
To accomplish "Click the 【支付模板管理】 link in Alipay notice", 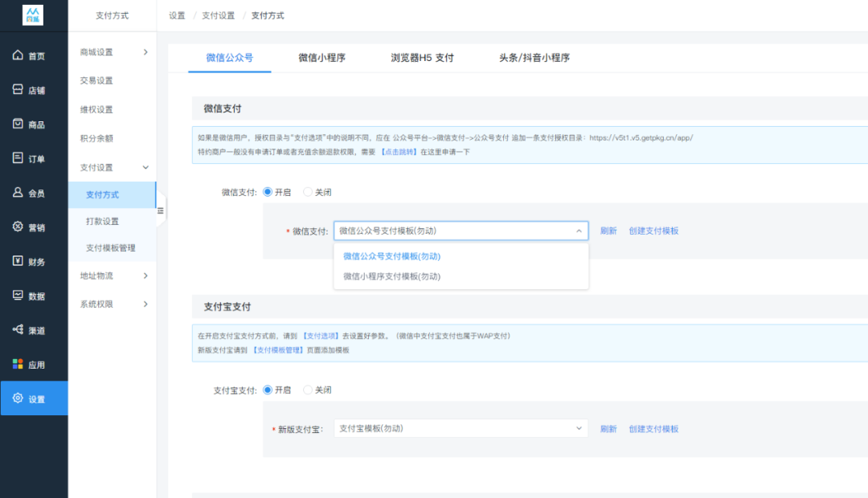I will (x=278, y=350).
